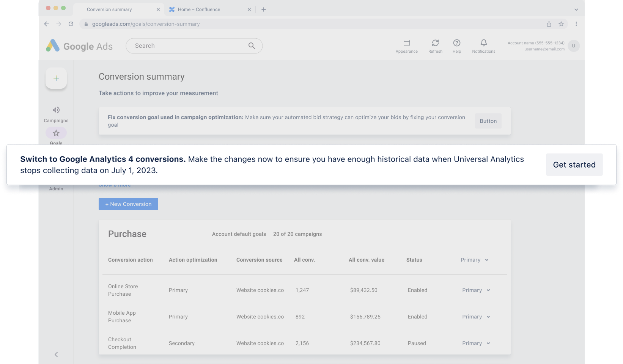
Task: Click the 1,247 conversions cell
Action: 302,290
